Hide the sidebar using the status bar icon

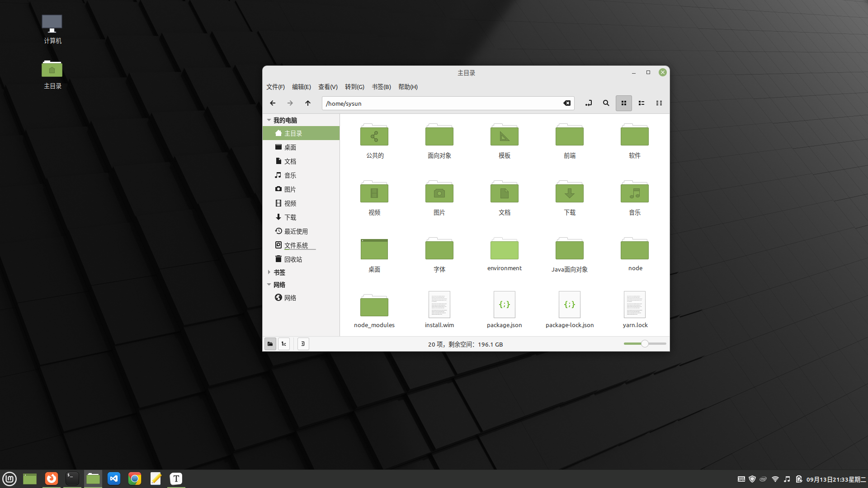click(x=302, y=343)
